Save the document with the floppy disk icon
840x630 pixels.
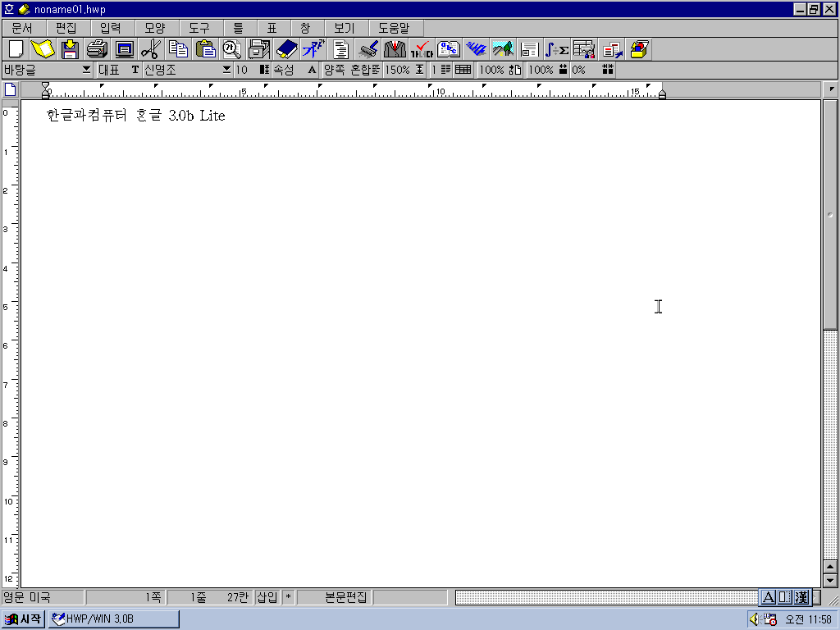(x=70, y=49)
